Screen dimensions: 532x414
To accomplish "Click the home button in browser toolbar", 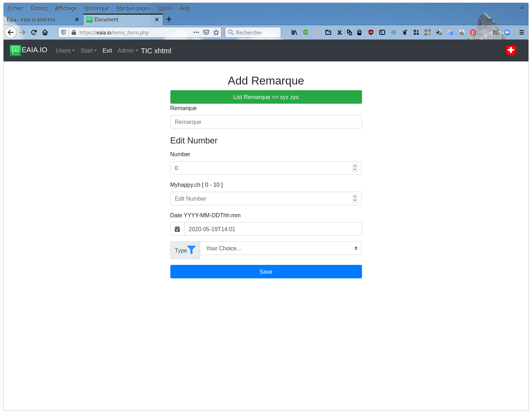I will [x=45, y=32].
